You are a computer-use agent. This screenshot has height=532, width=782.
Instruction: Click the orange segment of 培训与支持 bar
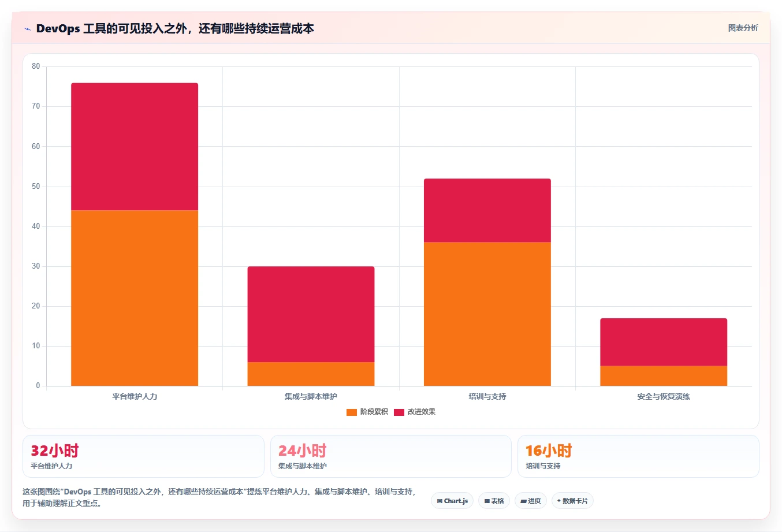click(x=487, y=314)
